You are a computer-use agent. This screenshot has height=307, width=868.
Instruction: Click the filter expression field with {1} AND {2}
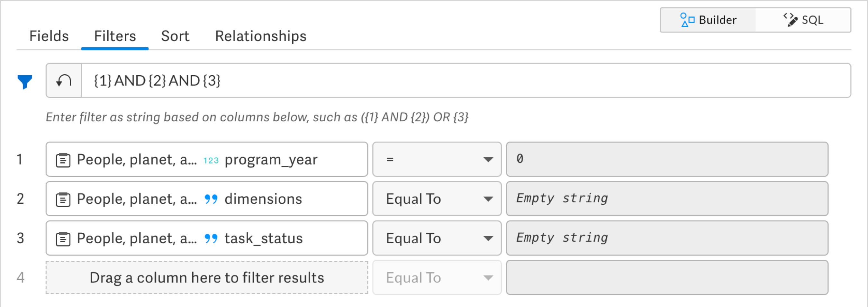pyautogui.click(x=466, y=81)
